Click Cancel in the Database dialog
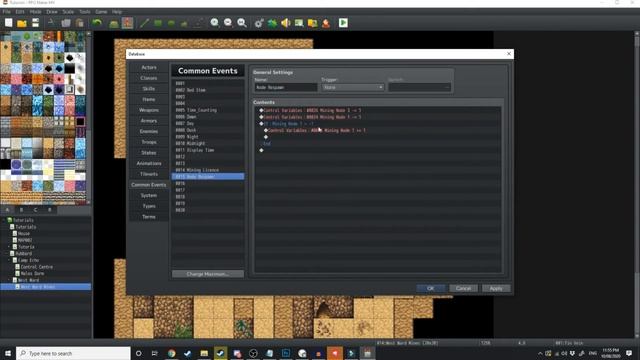640x360 pixels. coord(463,288)
